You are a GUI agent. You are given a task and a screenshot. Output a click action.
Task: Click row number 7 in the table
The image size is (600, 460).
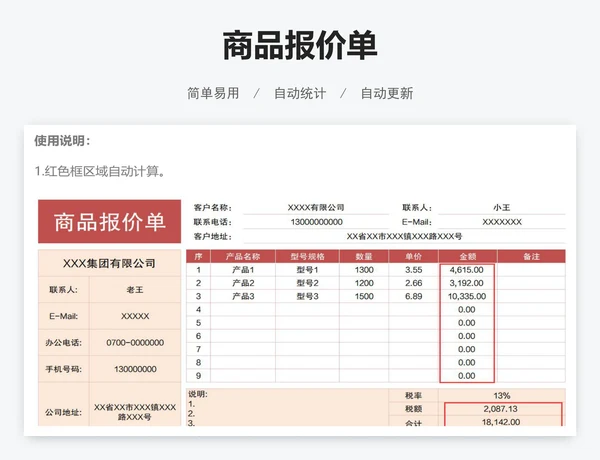198,349
